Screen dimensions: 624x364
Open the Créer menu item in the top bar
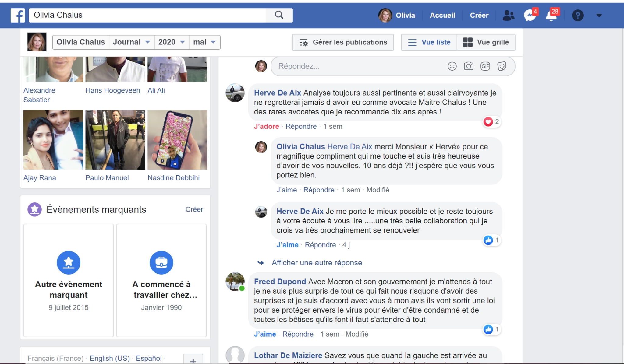click(x=479, y=15)
